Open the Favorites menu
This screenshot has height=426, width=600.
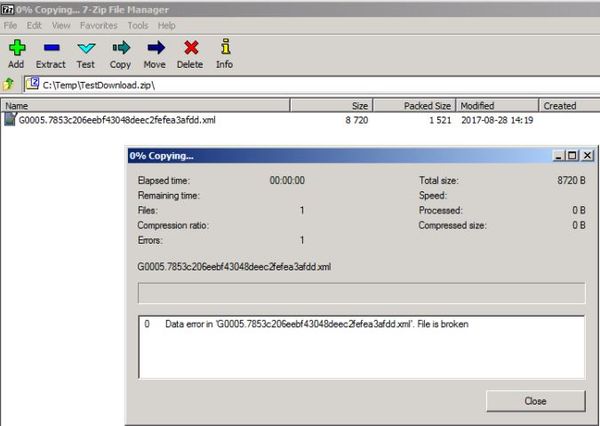98,24
